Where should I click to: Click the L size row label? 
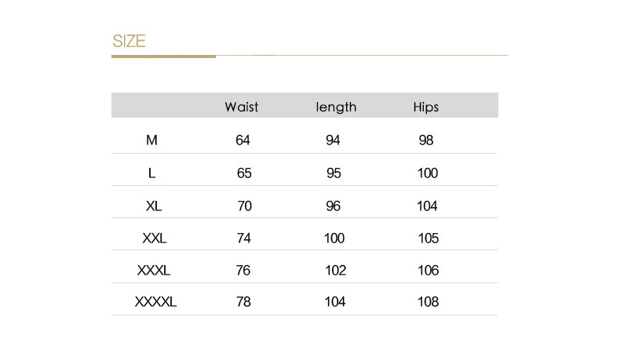coord(151,173)
